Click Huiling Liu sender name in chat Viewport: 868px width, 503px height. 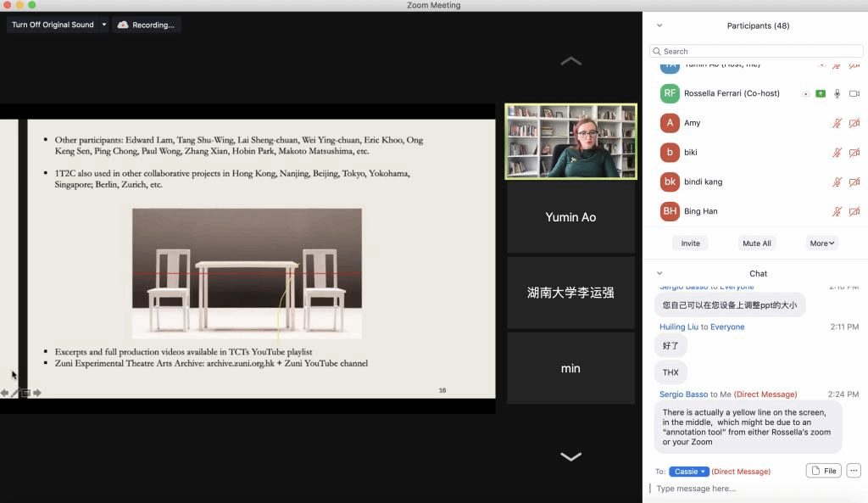[679, 327]
